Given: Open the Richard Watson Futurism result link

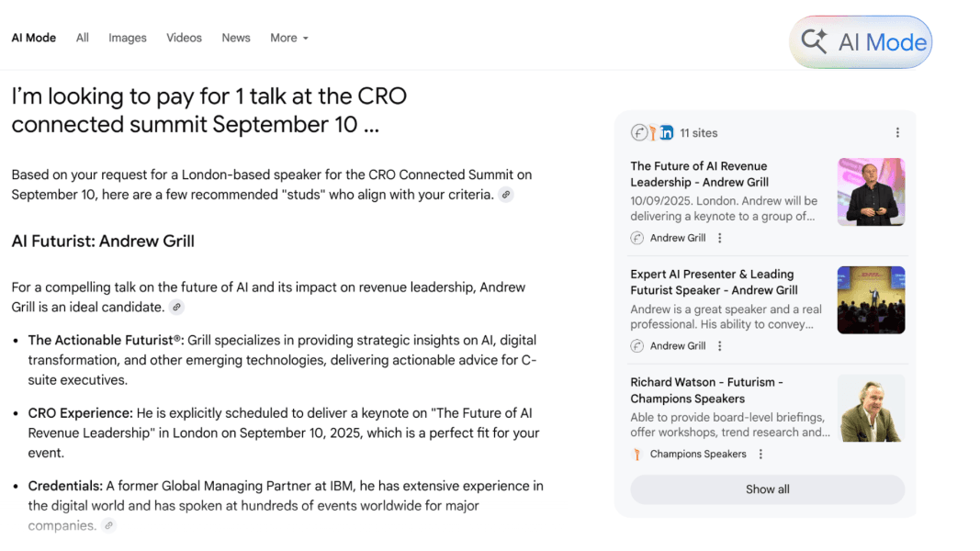Looking at the screenshot, I should (x=705, y=390).
